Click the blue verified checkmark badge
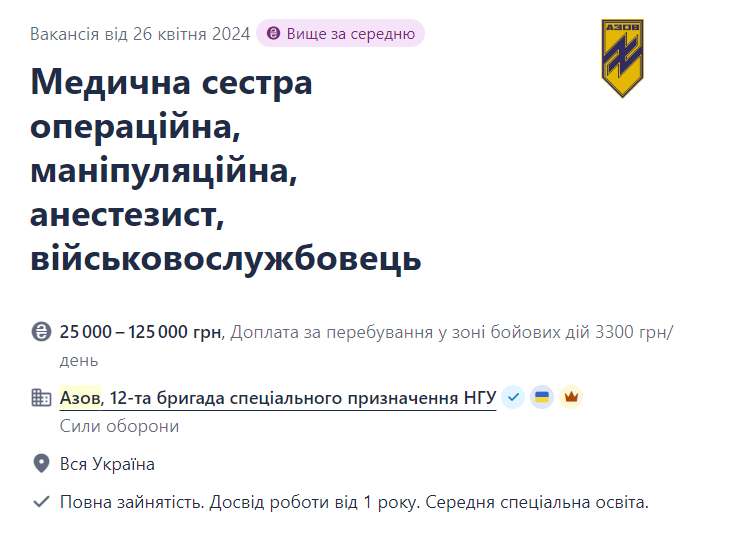Image resolution: width=733 pixels, height=555 pixels. click(x=512, y=397)
